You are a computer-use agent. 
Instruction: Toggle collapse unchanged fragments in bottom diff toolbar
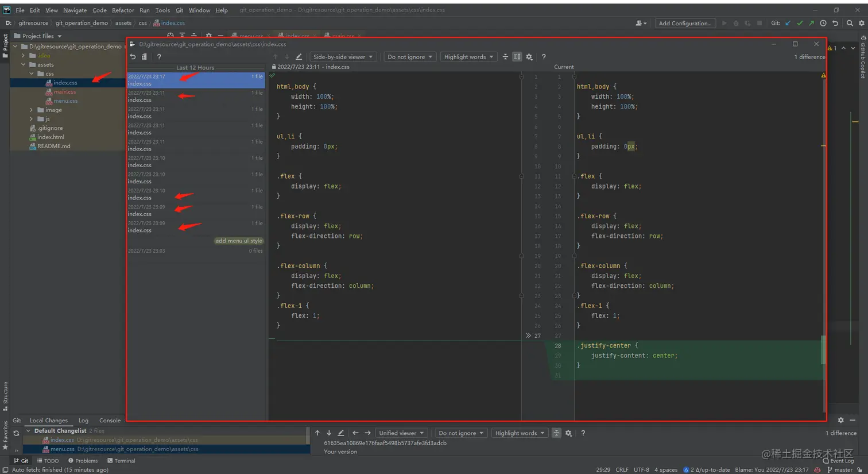[x=556, y=433]
